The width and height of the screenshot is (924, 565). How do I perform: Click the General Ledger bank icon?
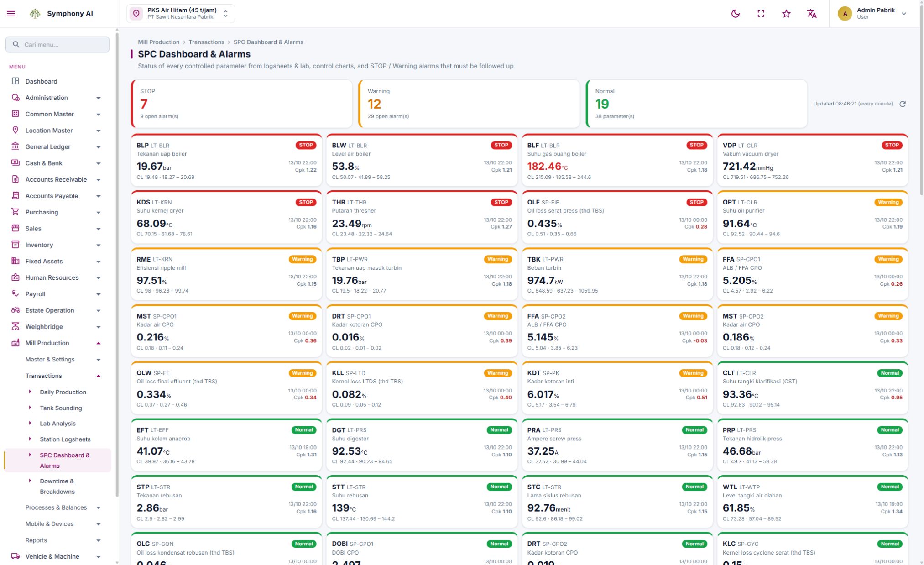(16, 146)
